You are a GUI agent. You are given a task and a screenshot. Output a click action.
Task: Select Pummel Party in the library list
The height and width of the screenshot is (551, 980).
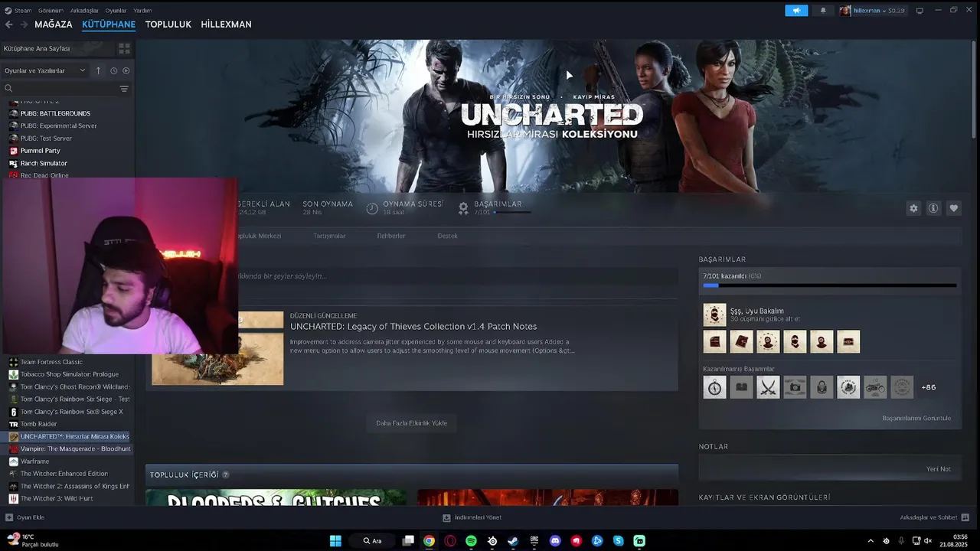40,151
